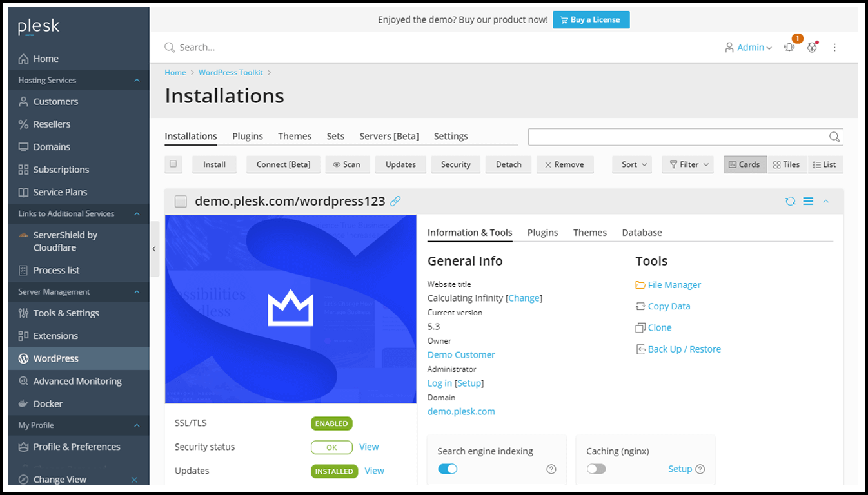This screenshot has height=495, width=868.
Task: Click the Profile & Preferences icon
Action: coord(23,447)
